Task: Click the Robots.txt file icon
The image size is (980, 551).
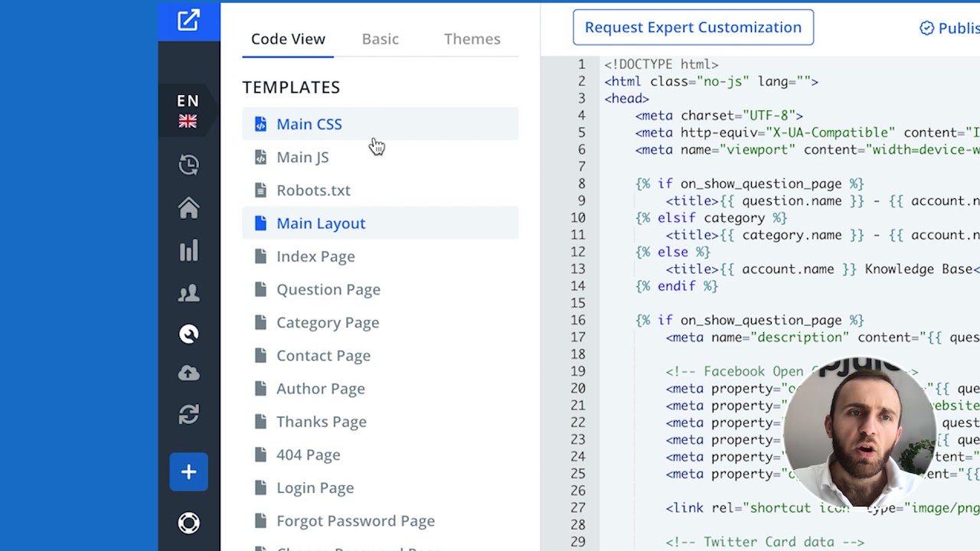Action: [260, 190]
